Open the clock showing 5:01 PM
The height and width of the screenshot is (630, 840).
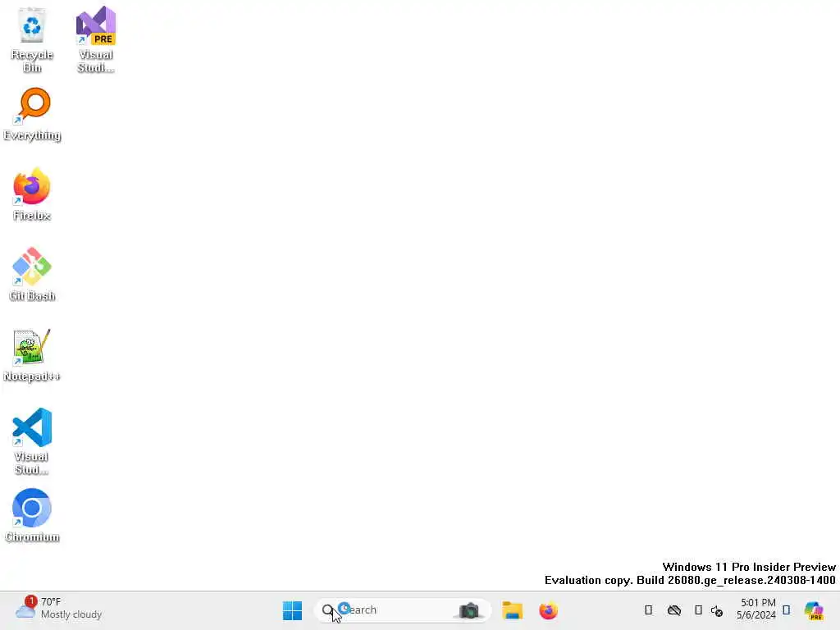click(756, 609)
